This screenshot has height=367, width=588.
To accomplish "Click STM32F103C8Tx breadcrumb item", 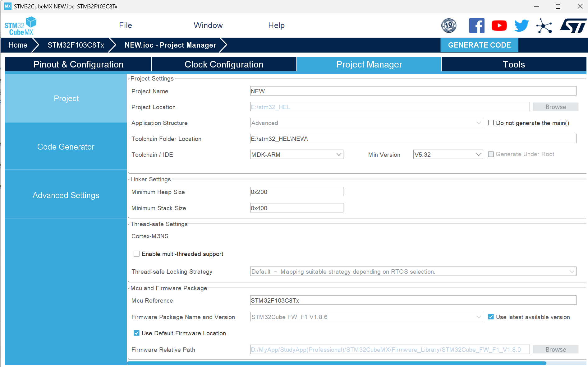I will click(76, 45).
